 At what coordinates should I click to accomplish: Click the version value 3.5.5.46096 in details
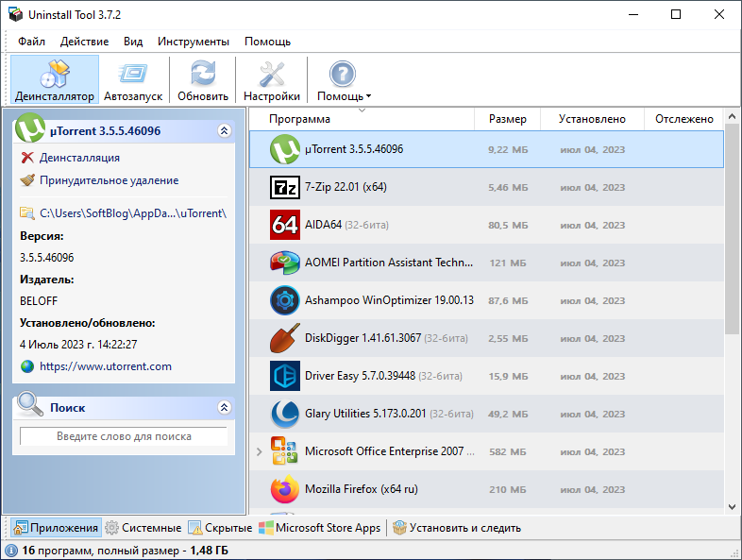tap(47, 258)
